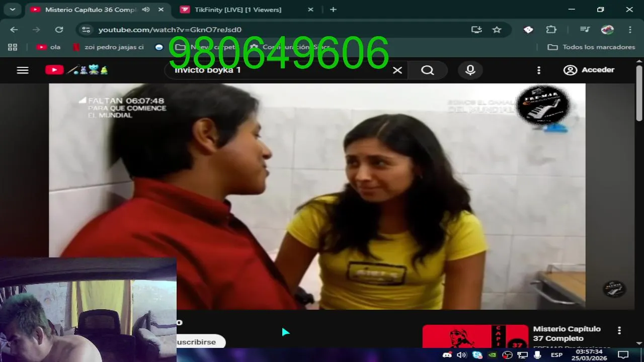Open 'zoi pedro jasjas ci' bookmark

[109, 47]
